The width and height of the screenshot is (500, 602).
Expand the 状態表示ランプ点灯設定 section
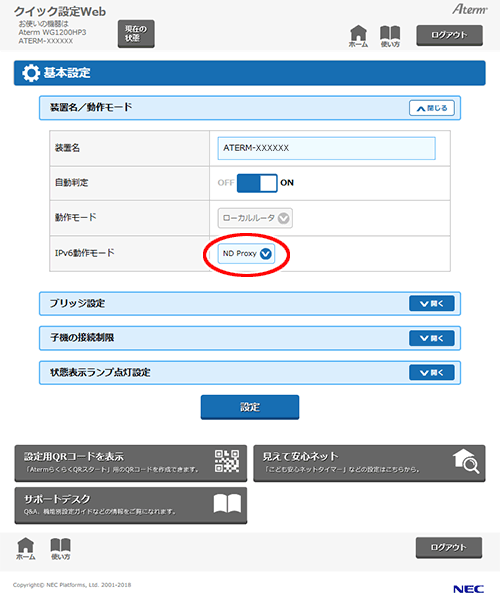click(432, 372)
